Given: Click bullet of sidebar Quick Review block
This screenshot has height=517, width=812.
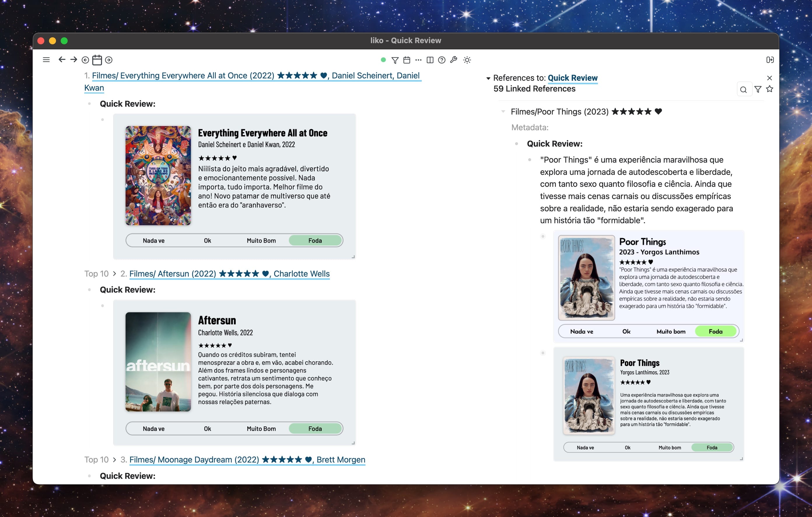Looking at the screenshot, I should pyautogui.click(x=517, y=144).
